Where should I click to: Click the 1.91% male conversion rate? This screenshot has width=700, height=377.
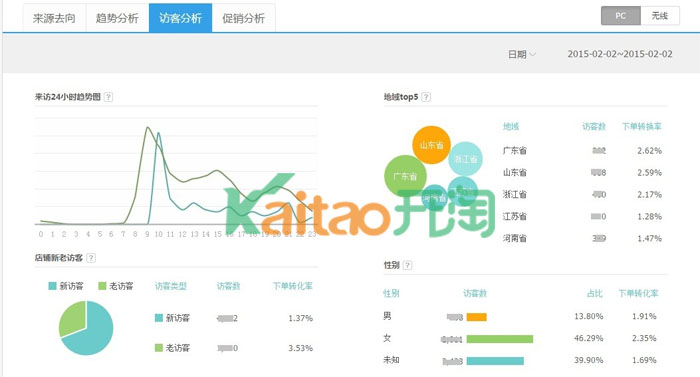pos(644,316)
